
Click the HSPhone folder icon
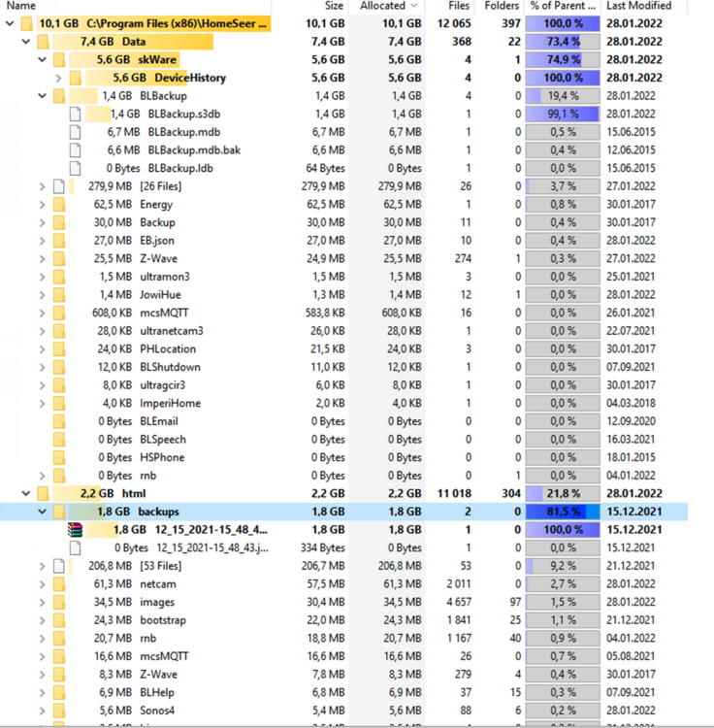coord(59,457)
